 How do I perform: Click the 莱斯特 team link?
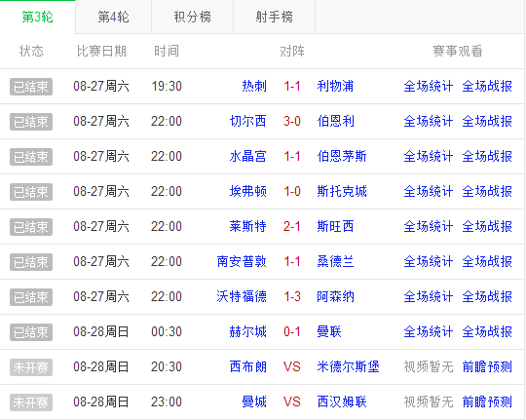(248, 227)
